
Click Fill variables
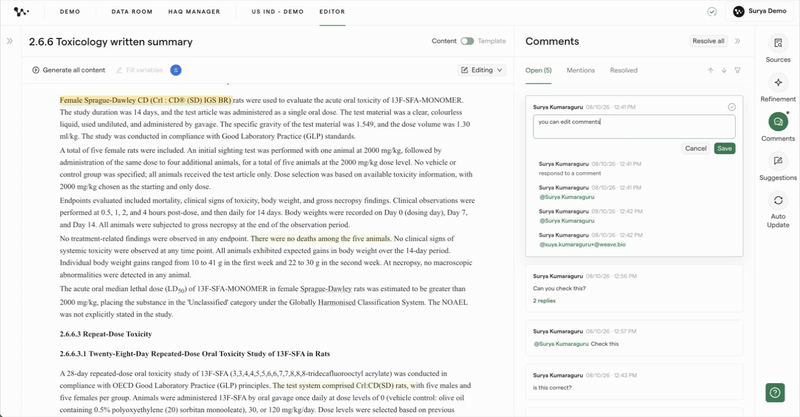(x=140, y=70)
